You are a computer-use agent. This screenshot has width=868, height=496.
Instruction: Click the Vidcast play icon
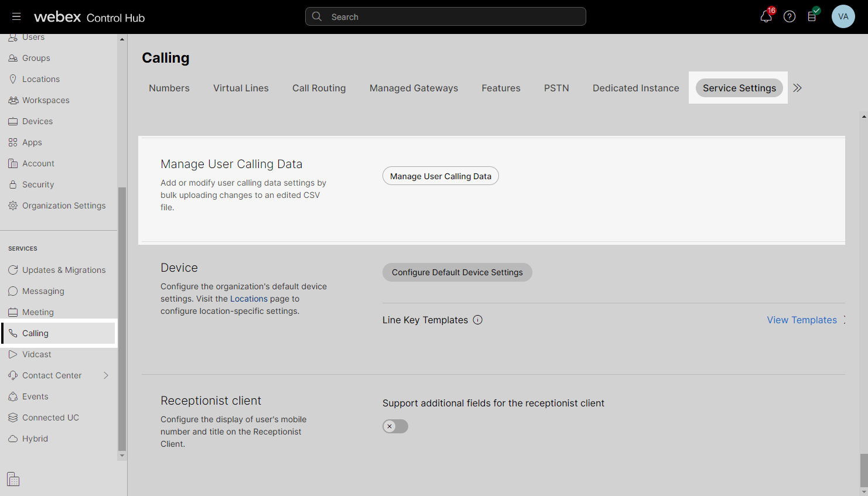click(13, 354)
